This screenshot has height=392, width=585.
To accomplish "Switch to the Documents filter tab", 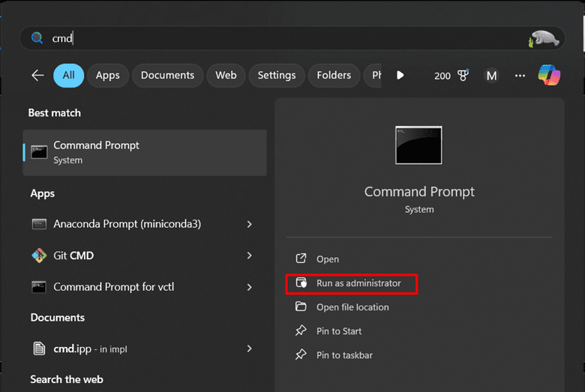I will pyautogui.click(x=167, y=76).
